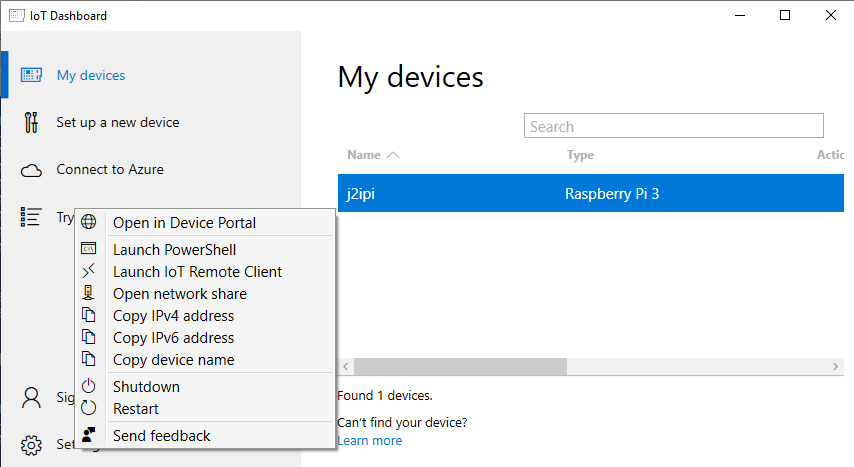The width and height of the screenshot is (854, 467).
Task: Select Shutdown from the context menu
Action: pos(146,387)
